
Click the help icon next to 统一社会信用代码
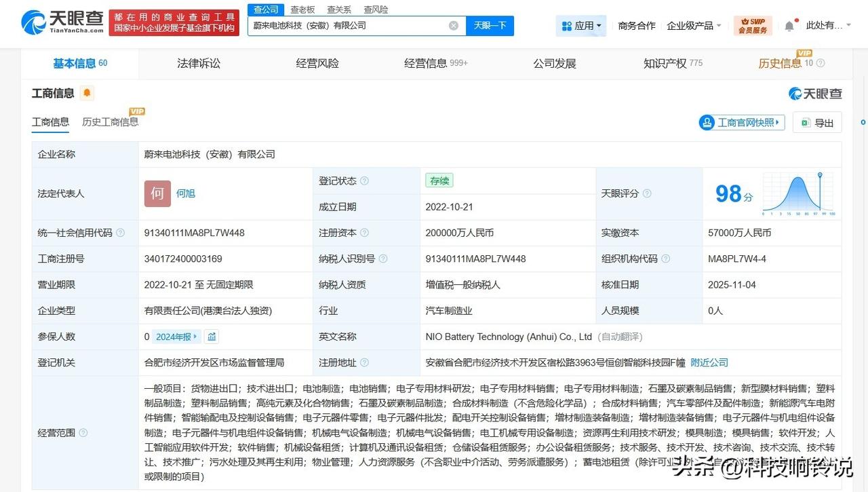click(x=120, y=232)
